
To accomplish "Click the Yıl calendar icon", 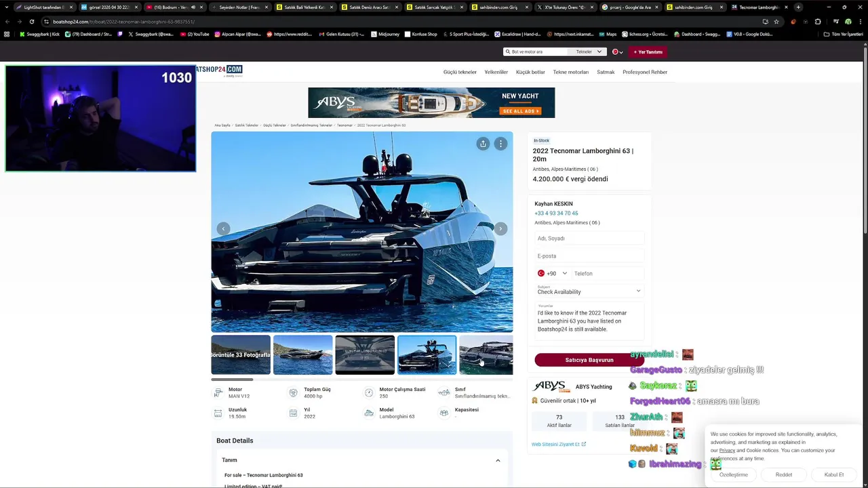I will 293,413.
